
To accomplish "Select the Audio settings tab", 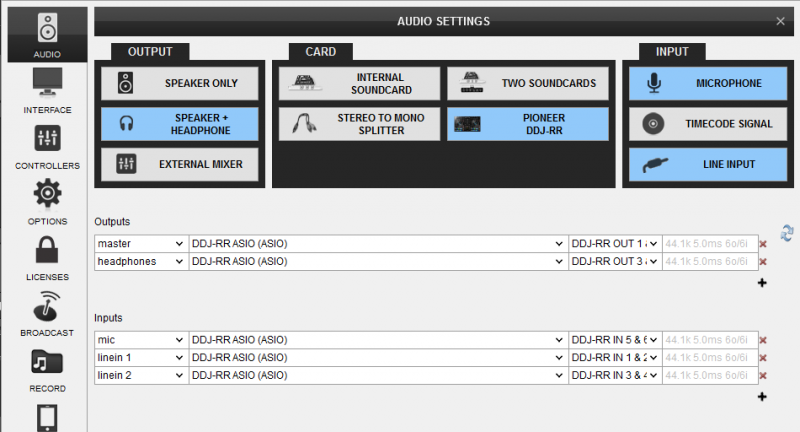I will tap(47, 33).
